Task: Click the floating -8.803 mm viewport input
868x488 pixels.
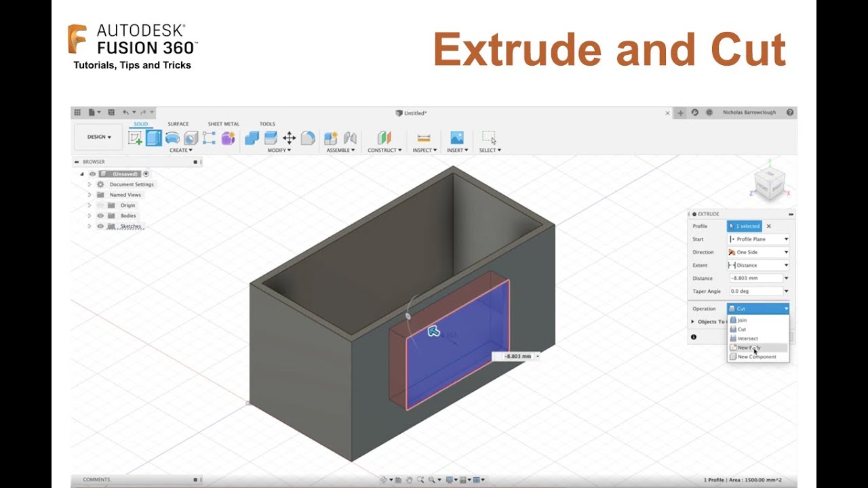Action: coord(517,357)
